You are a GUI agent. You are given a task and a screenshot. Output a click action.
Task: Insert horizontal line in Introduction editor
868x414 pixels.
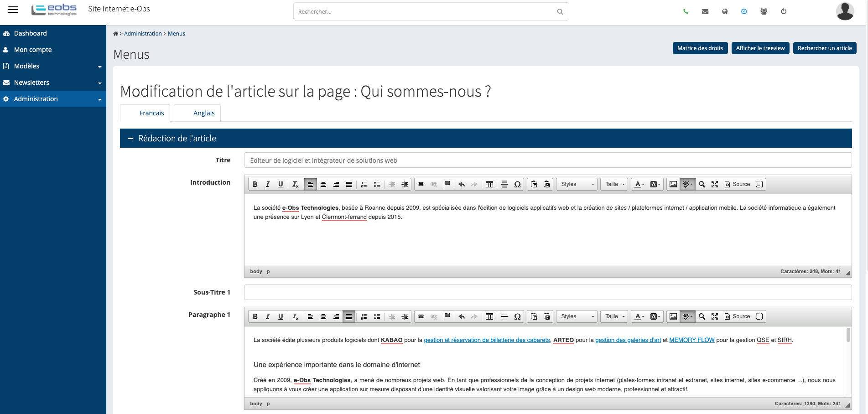[504, 184]
